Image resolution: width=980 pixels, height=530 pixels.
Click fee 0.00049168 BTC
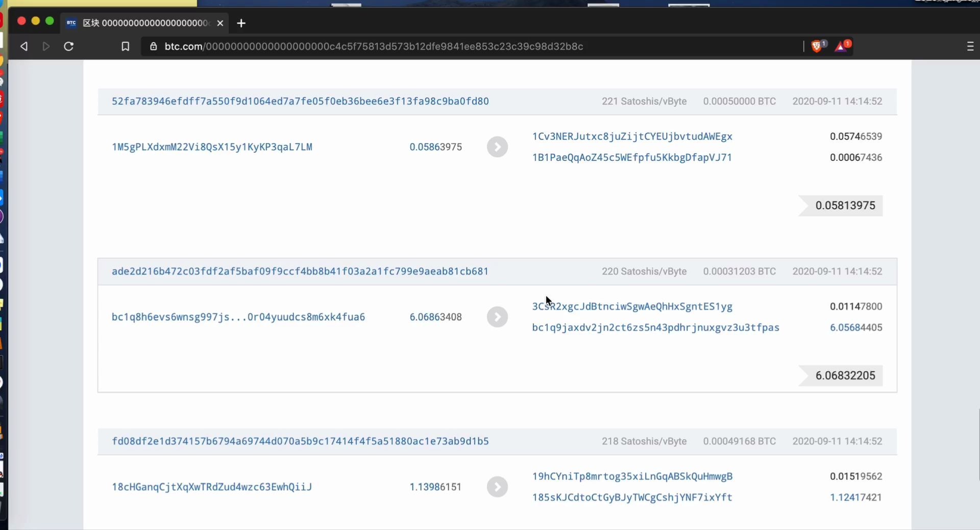[x=740, y=441]
